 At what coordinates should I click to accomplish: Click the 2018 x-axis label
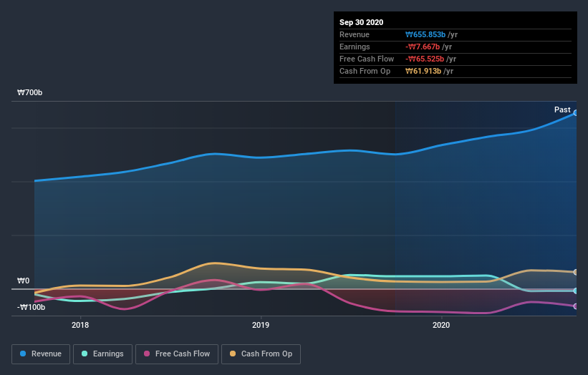coord(80,325)
